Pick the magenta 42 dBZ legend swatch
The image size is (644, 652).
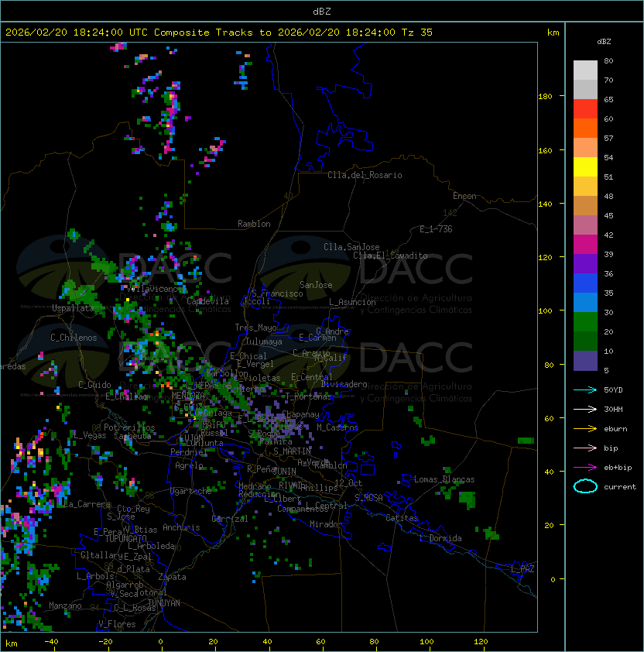(x=585, y=245)
